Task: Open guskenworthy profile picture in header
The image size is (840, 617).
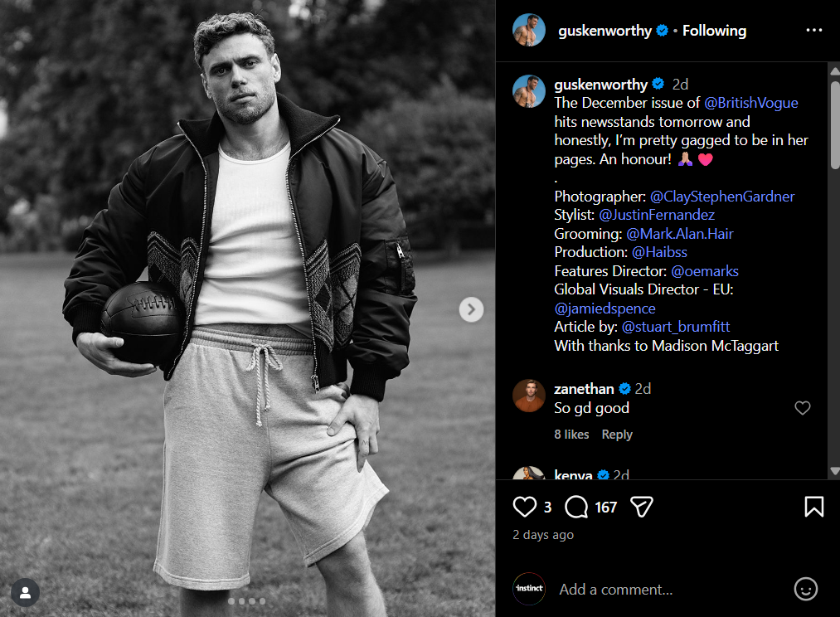Action: [x=529, y=31]
